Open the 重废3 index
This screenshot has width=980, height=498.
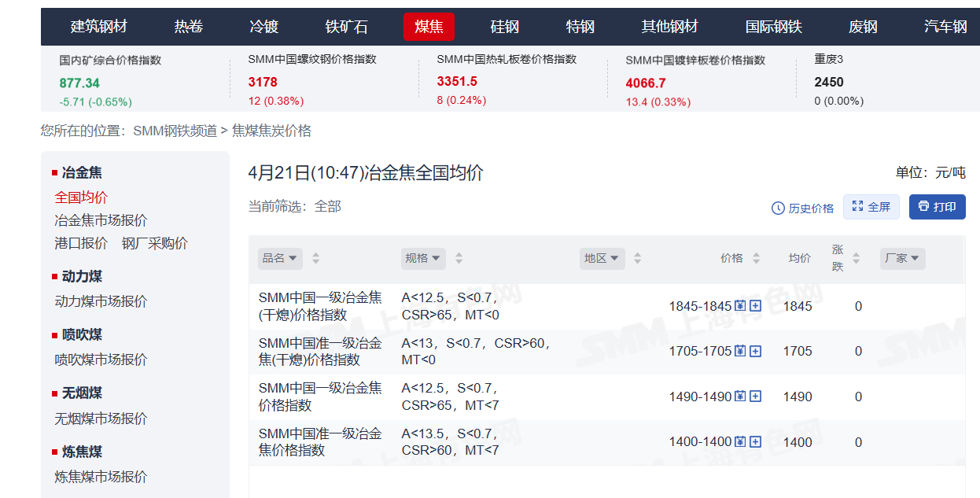click(x=829, y=60)
